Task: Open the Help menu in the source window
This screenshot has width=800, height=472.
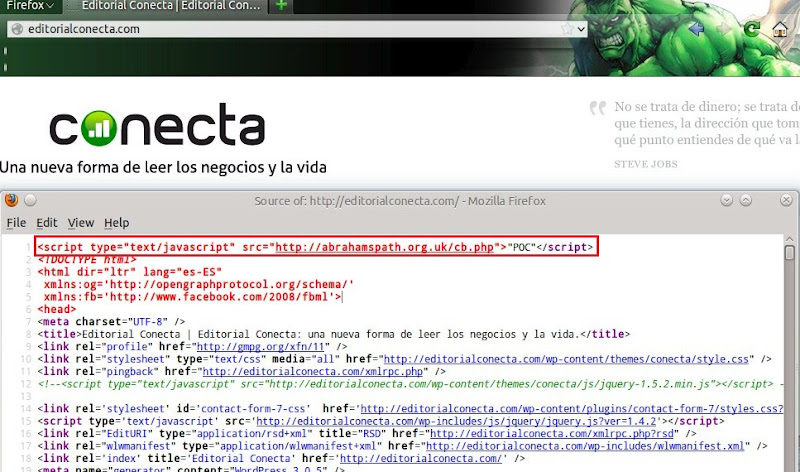Action: [116, 223]
